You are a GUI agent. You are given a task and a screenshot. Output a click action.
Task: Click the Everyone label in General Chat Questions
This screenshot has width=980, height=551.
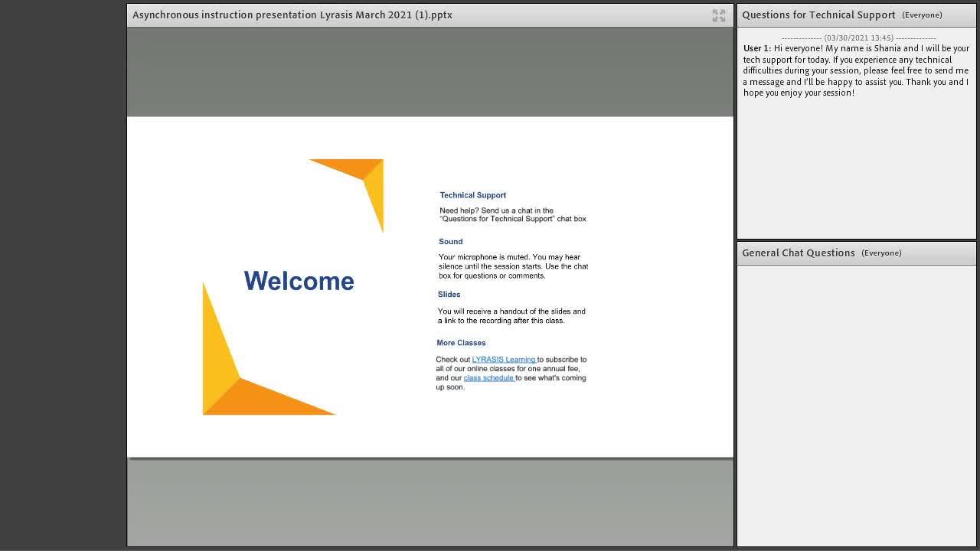click(x=881, y=253)
